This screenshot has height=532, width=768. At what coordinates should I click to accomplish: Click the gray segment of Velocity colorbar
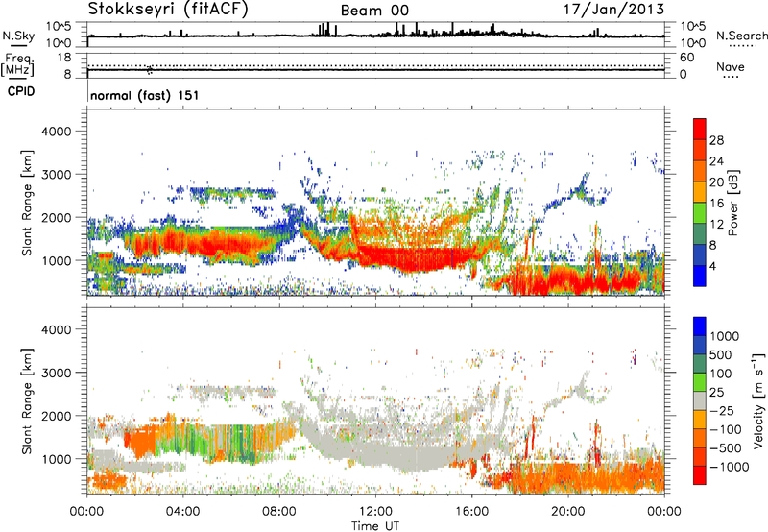[700, 400]
